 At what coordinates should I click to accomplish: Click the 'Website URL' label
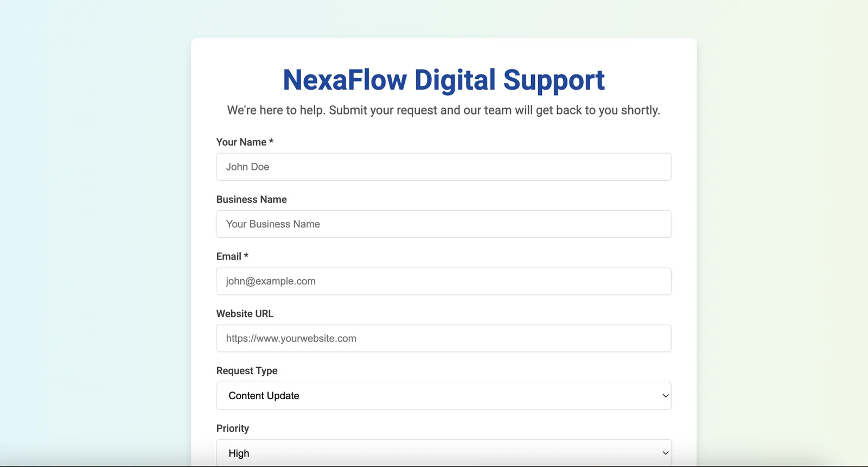click(245, 314)
